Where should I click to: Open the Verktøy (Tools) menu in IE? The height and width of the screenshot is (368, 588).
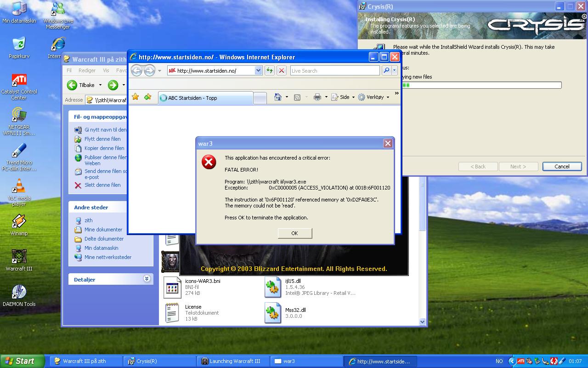coord(373,97)
